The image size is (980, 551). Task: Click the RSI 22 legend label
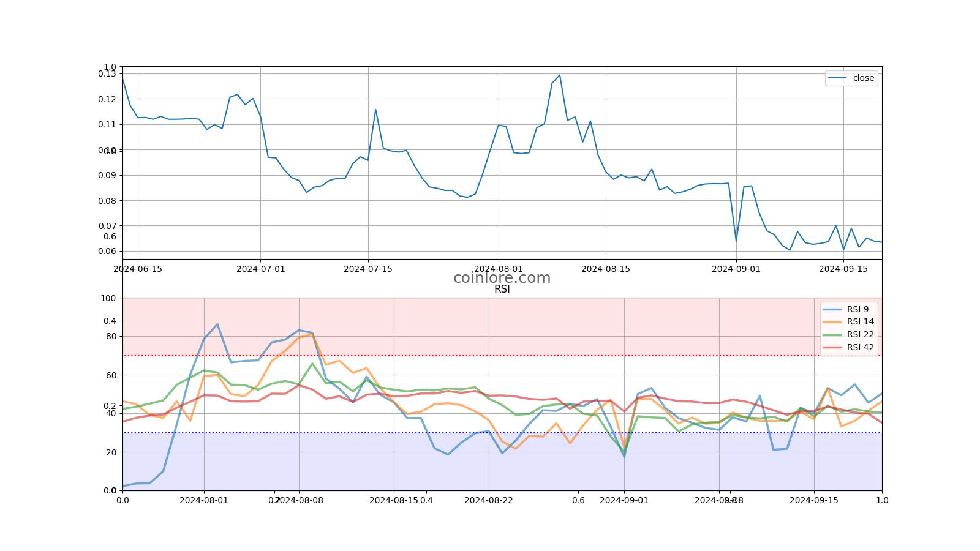861,335
